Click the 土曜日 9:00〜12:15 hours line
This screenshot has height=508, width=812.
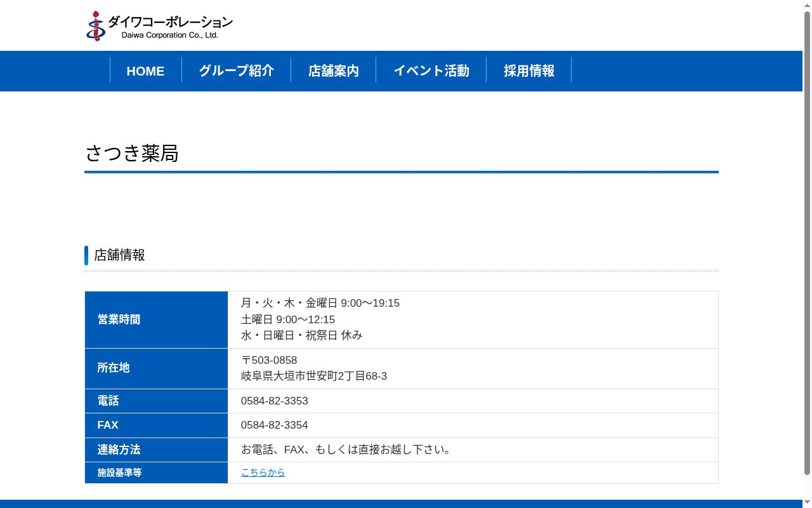[x=288, y=319]
